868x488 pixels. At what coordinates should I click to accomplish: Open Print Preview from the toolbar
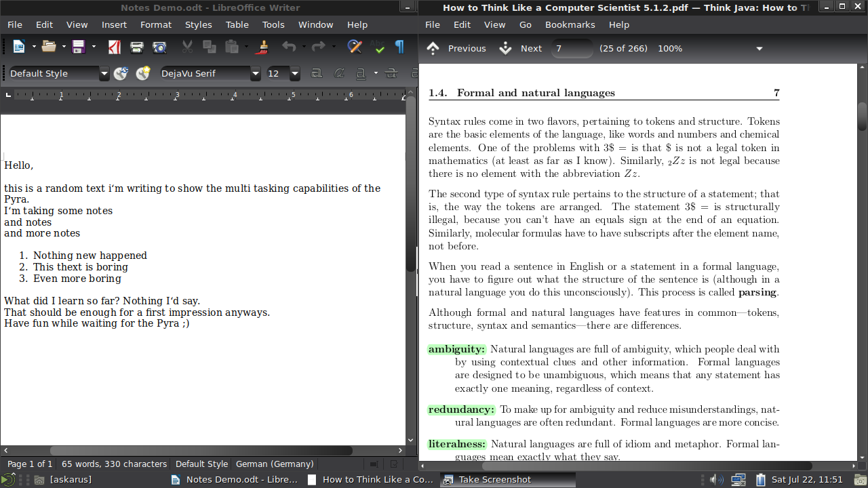[159, 47]
